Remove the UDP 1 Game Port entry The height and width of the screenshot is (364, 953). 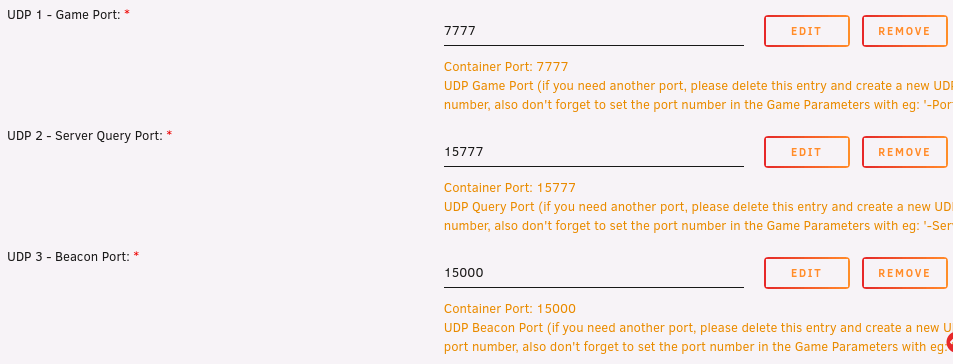(x=904, y=31)
